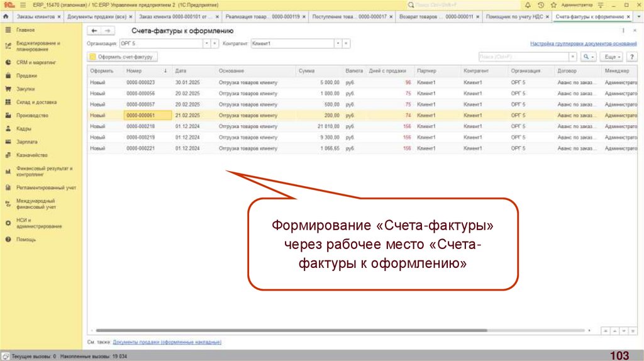644x361 pixels.
Task: Open Регламентированный учет section
Action: 46,187
